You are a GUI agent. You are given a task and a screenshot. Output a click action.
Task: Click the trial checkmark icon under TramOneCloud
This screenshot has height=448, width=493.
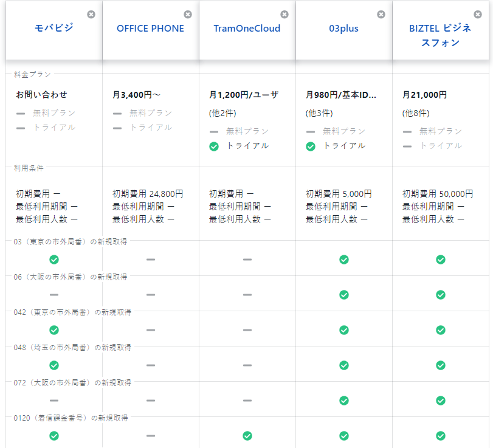pyautogui.click(x=214, y=146)
